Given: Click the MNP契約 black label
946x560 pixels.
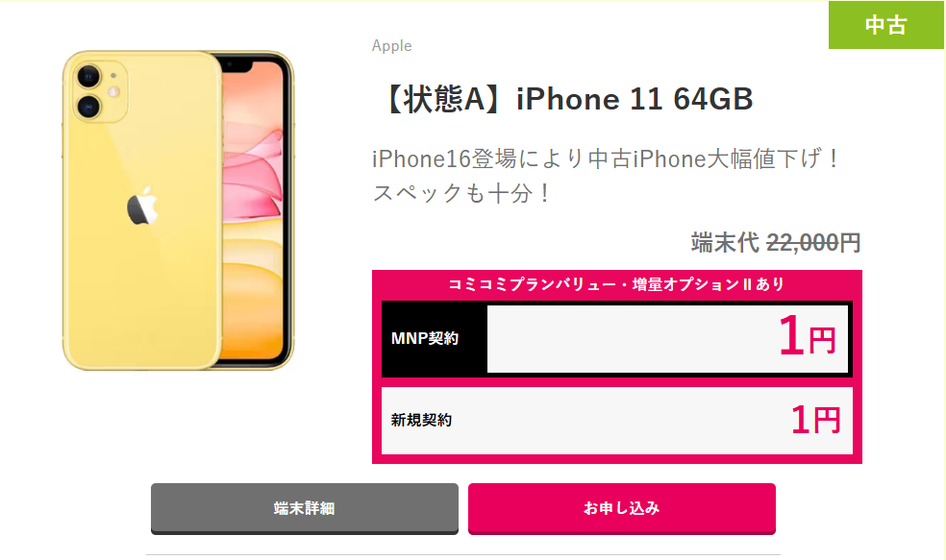Looking at the screenshot, I should click(x=425, y=339).
